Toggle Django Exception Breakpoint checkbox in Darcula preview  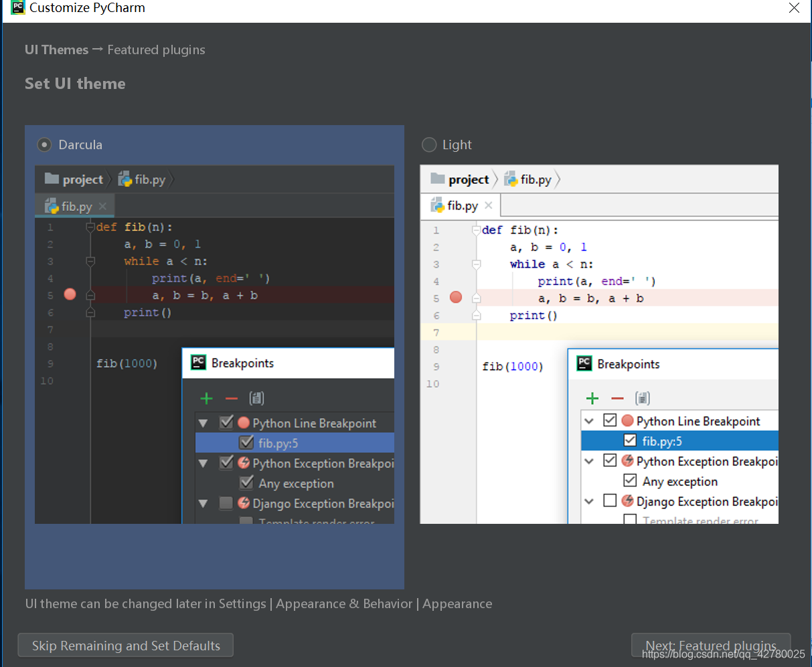(x=226, y=502)
